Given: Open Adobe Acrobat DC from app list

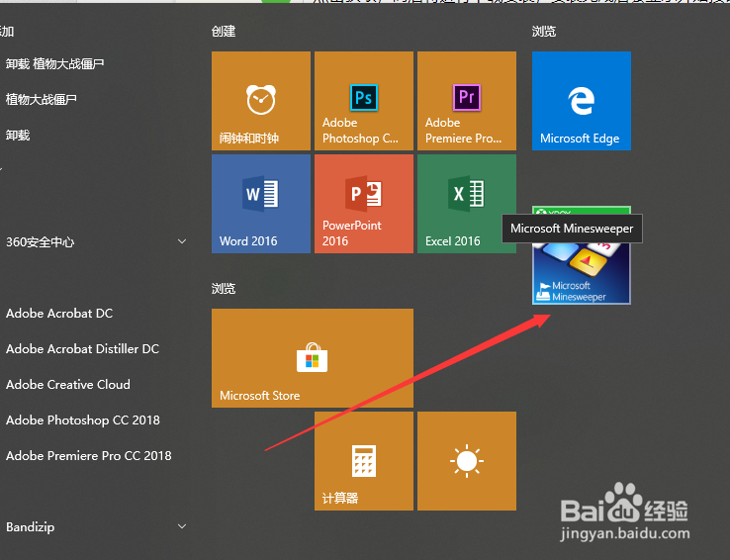Looking at the screenshot, I should tap(59, 314).
